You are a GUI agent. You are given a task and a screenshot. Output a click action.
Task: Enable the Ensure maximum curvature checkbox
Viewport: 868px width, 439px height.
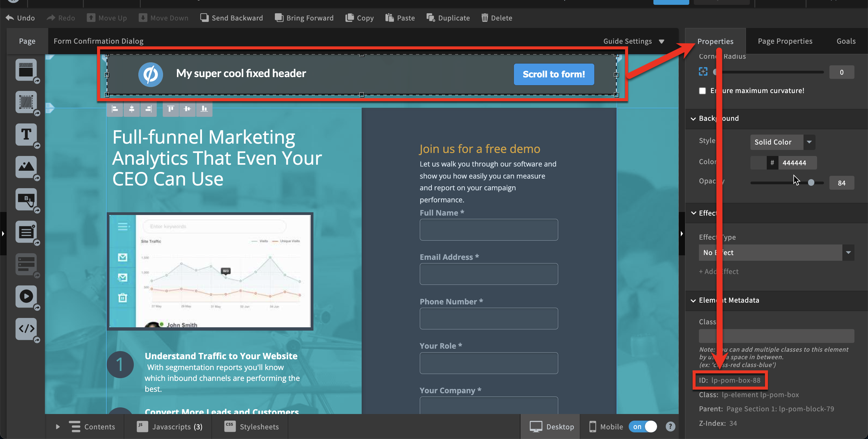coord(702,91)
